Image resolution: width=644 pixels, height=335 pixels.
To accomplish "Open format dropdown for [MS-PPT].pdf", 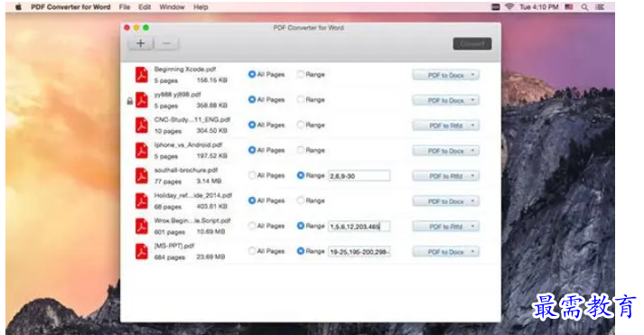I will 445,252.
